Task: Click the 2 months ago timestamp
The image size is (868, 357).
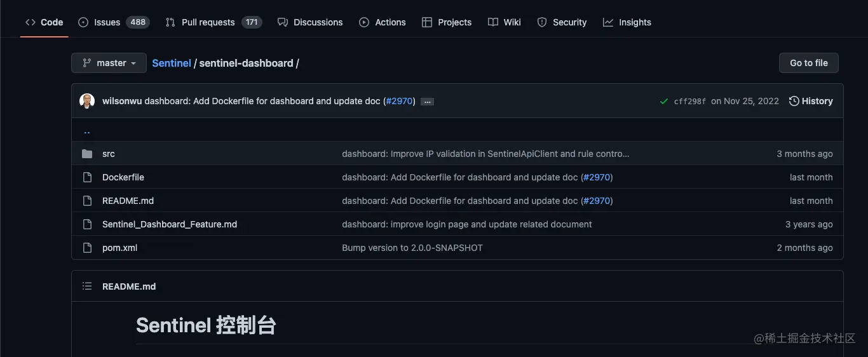Action: (804, 248)
